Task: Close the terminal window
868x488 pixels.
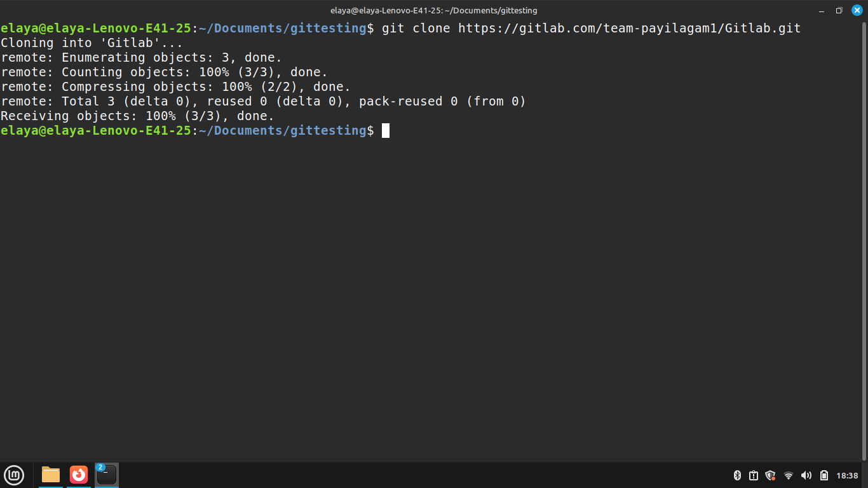Action: pyautogui.click(x=857, y=10)
